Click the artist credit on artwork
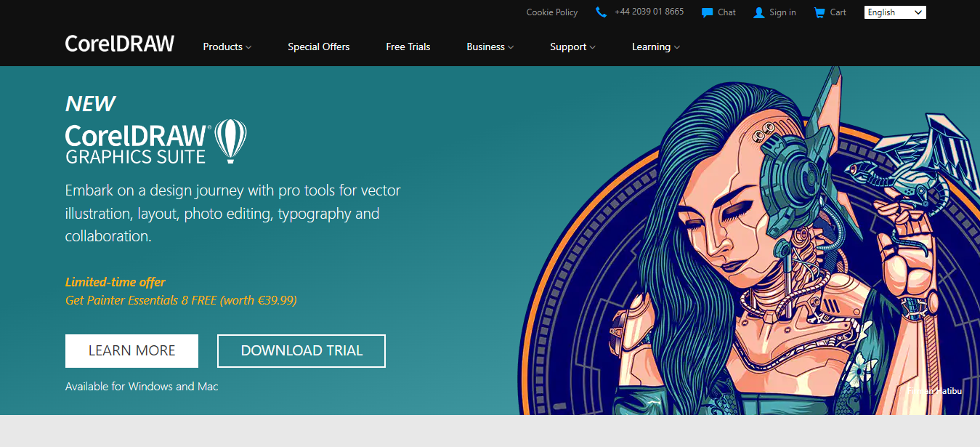The width and height of the screenshot is (980, 447). click(x=934, y=391)
